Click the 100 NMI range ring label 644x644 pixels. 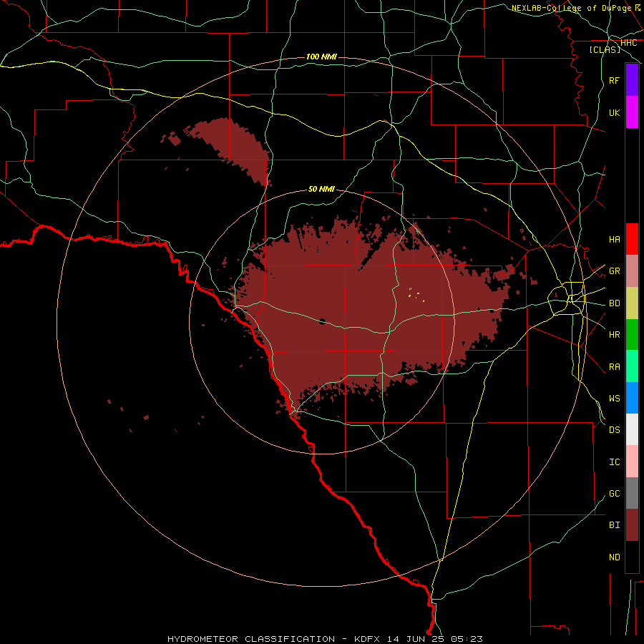[x=321, y=57]
